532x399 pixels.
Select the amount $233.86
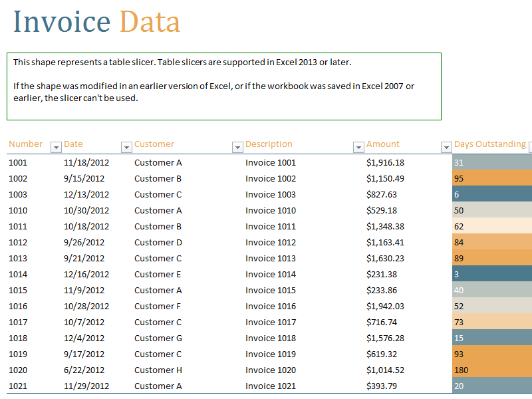point(381,291)
